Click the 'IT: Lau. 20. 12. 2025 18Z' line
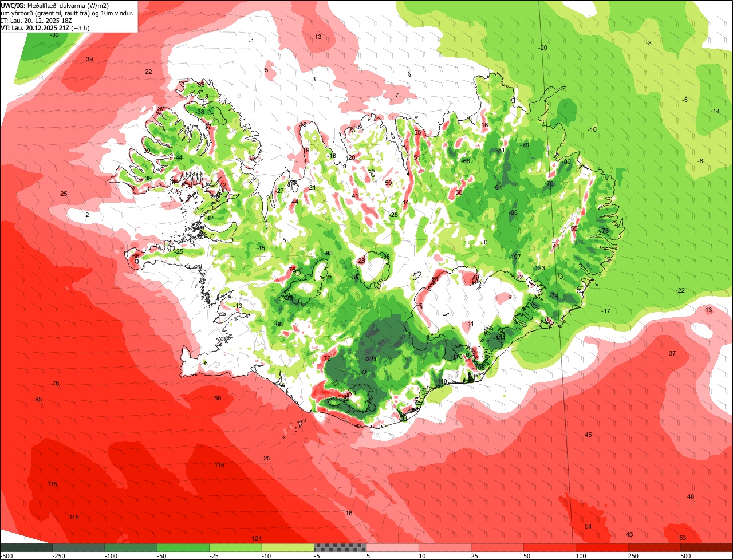Viewport: 733px width, 560px height. 37,20
